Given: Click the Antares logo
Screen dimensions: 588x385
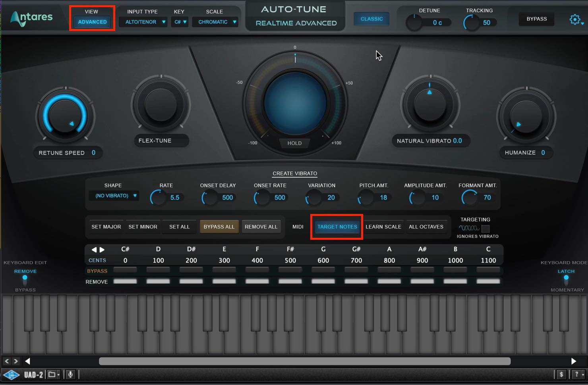Looking at the screenshot, I should 31,18.
